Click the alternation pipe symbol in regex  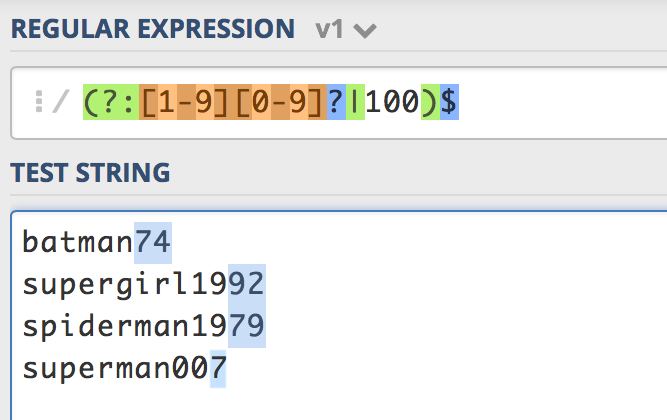click(355, 101)
